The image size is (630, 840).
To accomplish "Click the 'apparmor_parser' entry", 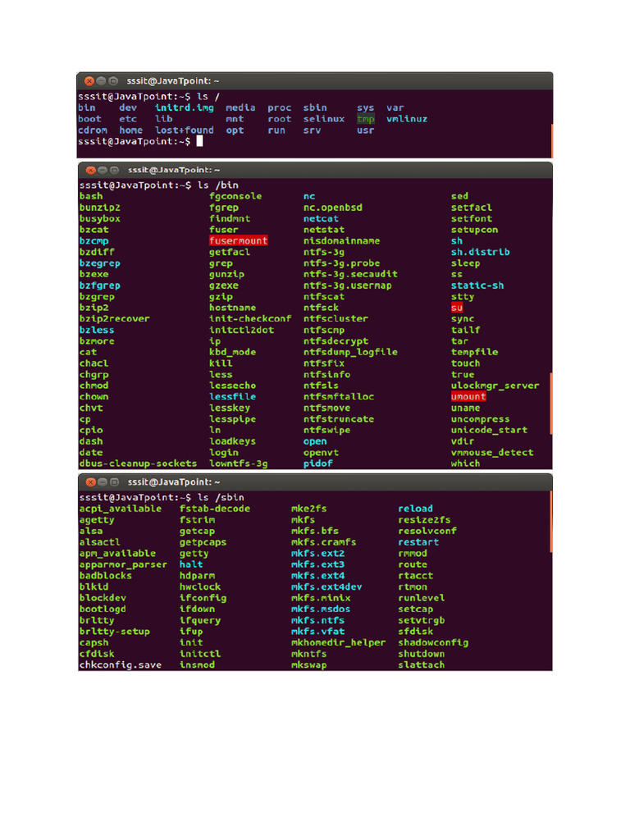I will pyautogui.click(x=123, y=564).
